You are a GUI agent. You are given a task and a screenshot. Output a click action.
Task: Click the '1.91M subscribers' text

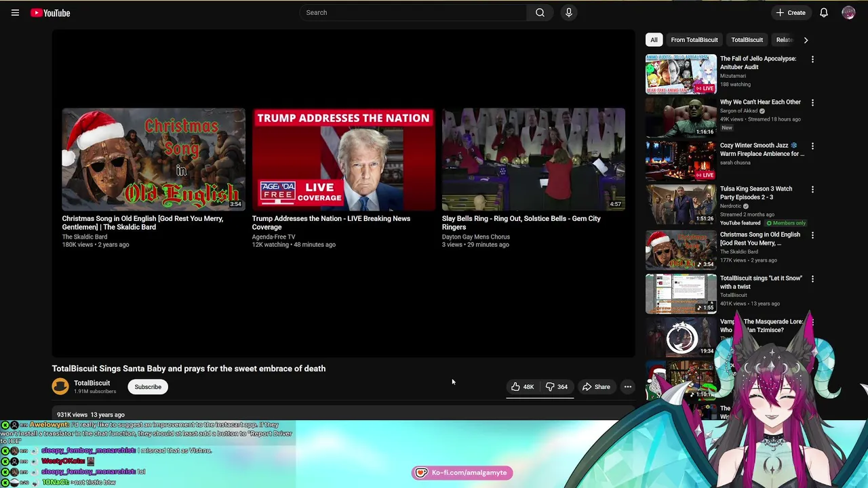tap(95, 392)
